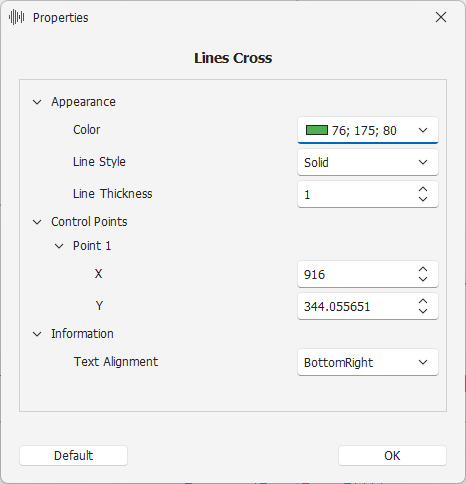Click the Lines Cross heading
The width and height of the screenshot is (466, 484).
[x=233, y=58]
